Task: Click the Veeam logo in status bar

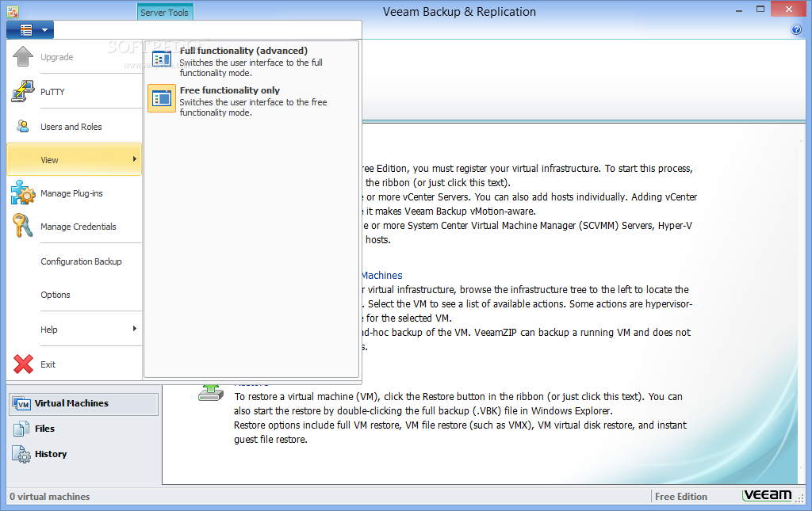Action: click(x=768, y=495)
